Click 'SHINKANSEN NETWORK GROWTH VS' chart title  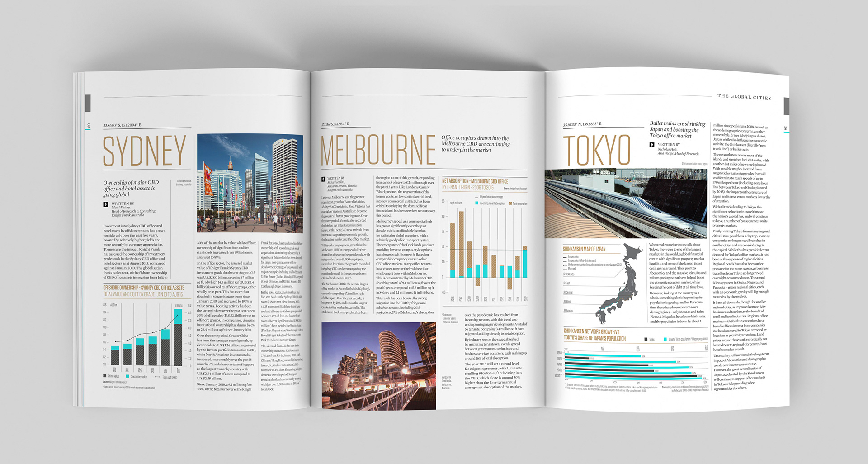click(591, 331)
